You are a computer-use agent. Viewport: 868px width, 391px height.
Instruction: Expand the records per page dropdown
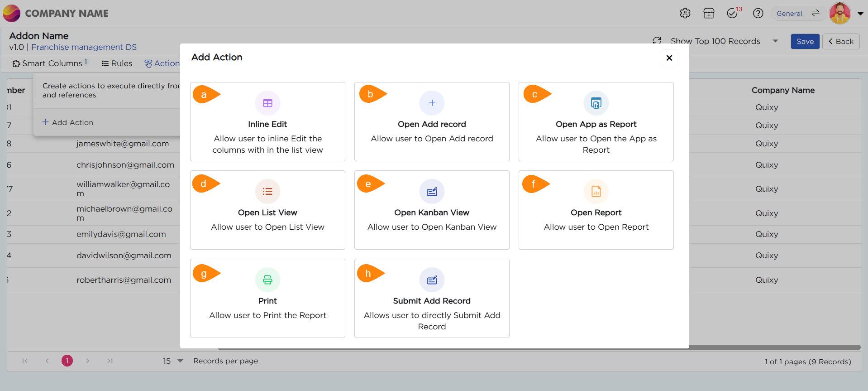(x=180, y=361)
